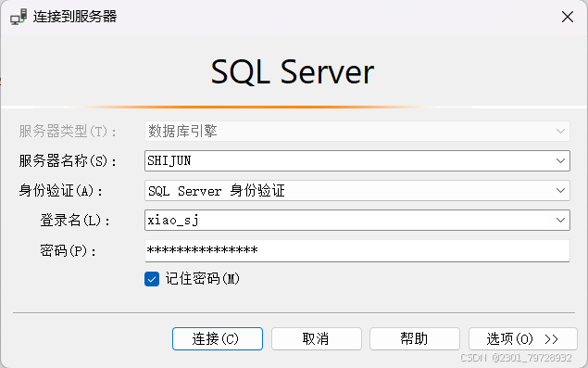Image resolution: width=588 pixels, height=368 pixels.
Task: Click the xiao_sj login name text
Action: pos(173,220)
